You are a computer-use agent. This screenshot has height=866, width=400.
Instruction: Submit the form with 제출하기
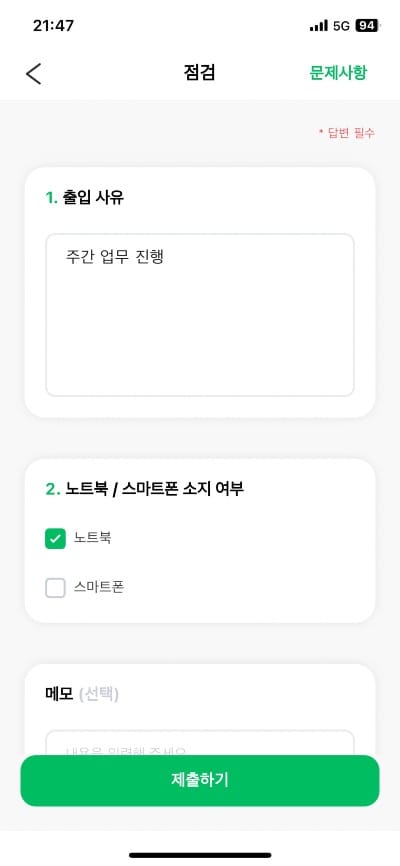point(199,780)
